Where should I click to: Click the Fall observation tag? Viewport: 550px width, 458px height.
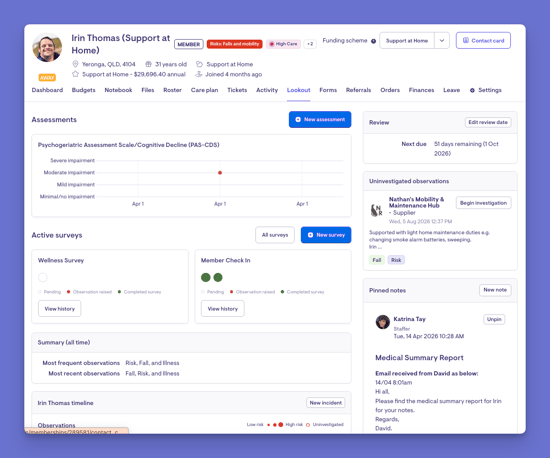point(377,260)
